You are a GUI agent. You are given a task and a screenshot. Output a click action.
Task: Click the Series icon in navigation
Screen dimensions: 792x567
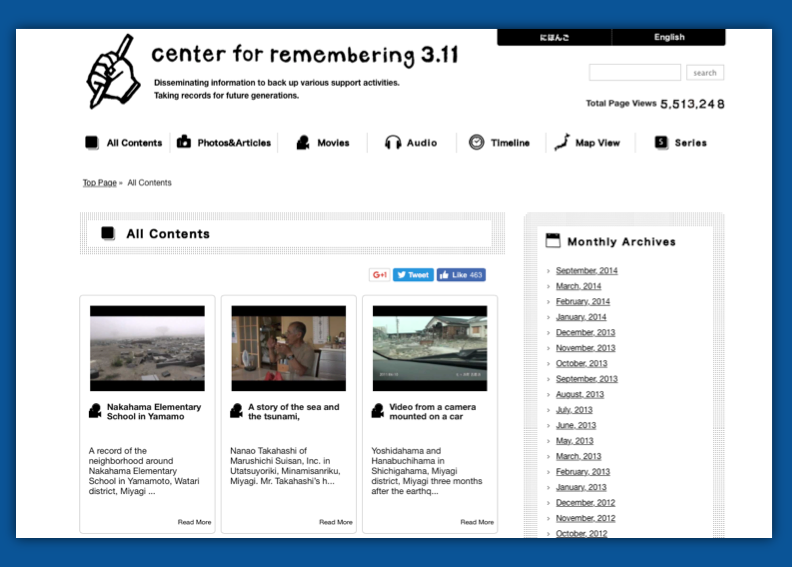[x=661, y=143]
